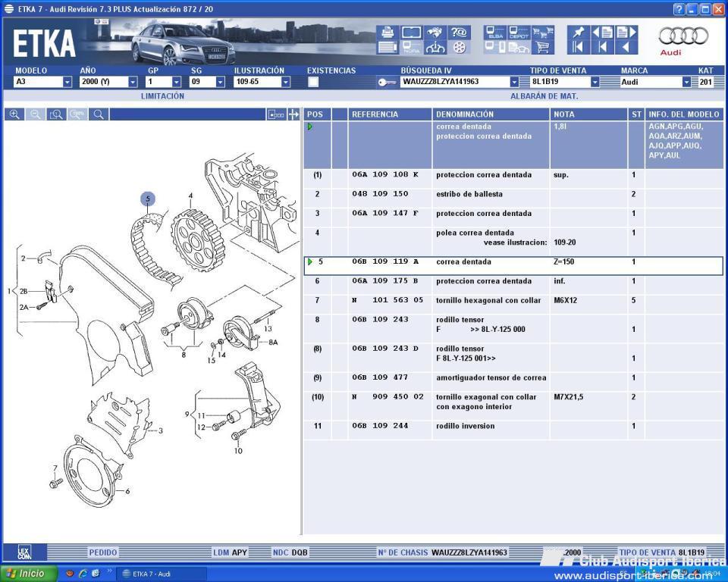Click the rounded rectangle frame icon

tap(411, 32)
